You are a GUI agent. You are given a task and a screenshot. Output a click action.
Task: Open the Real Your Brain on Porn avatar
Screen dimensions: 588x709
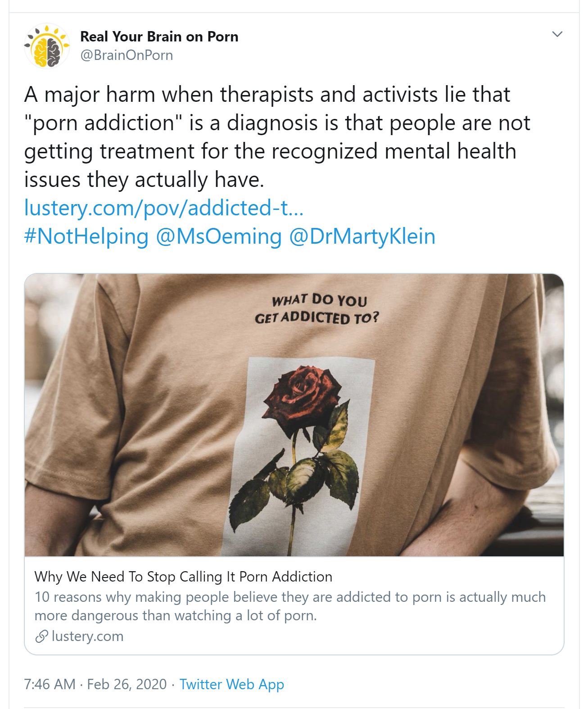(x=47, y=46)
